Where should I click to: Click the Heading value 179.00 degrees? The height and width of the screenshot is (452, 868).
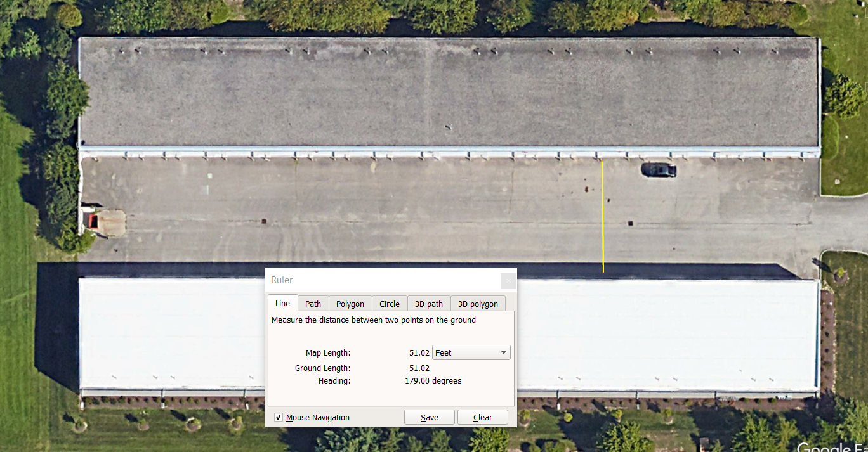(x=433, y=381)
